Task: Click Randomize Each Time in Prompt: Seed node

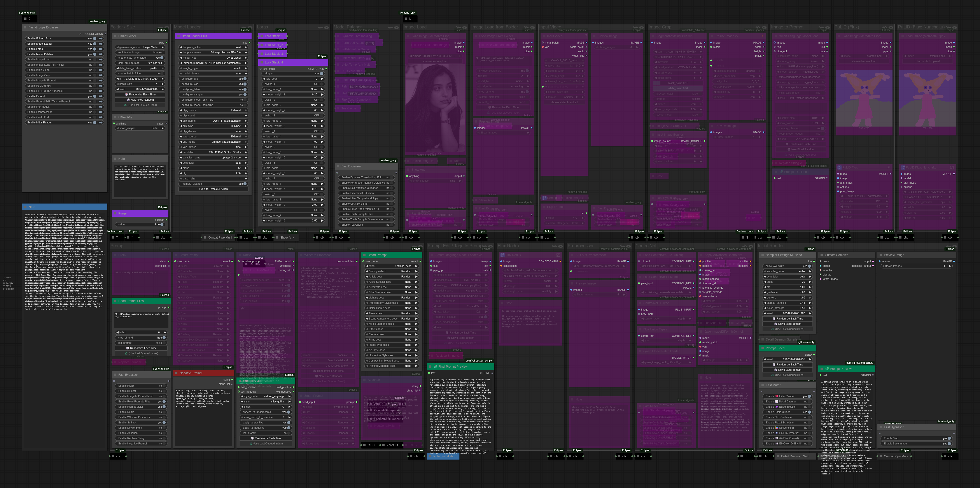Action: [787, 365]
